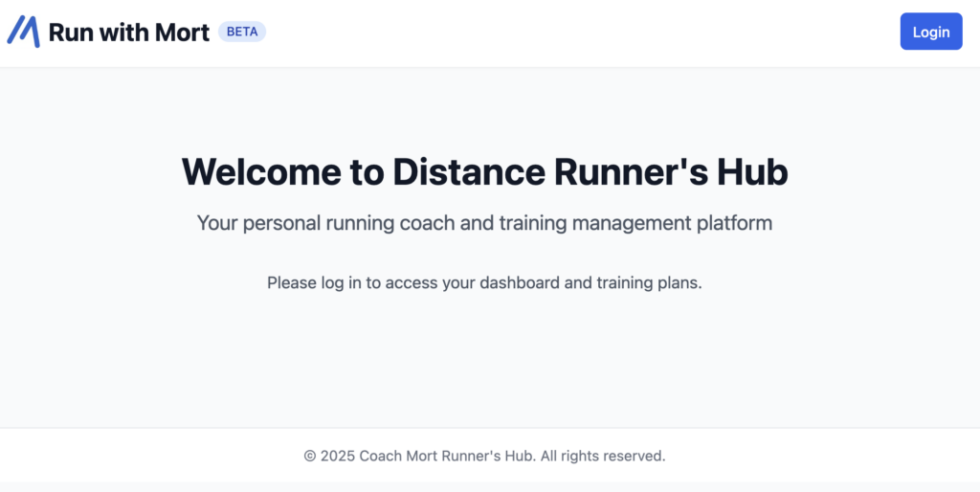Click "All rights reserved." in the footer

point(603,456)
